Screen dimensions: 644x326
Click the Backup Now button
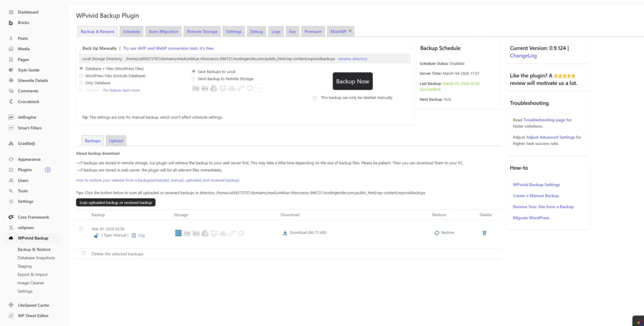coord(353,81)
